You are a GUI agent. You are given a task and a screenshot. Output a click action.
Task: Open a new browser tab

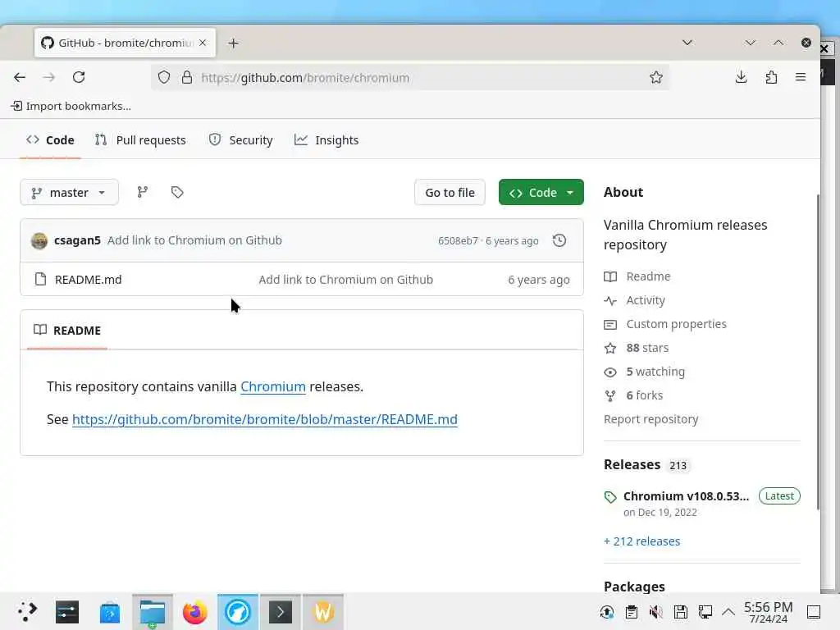coord(234,43)
